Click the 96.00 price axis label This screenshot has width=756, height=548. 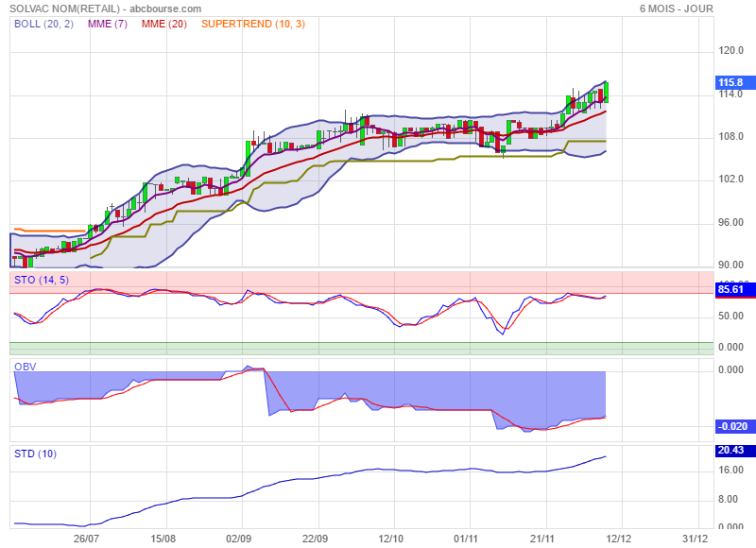730,222
